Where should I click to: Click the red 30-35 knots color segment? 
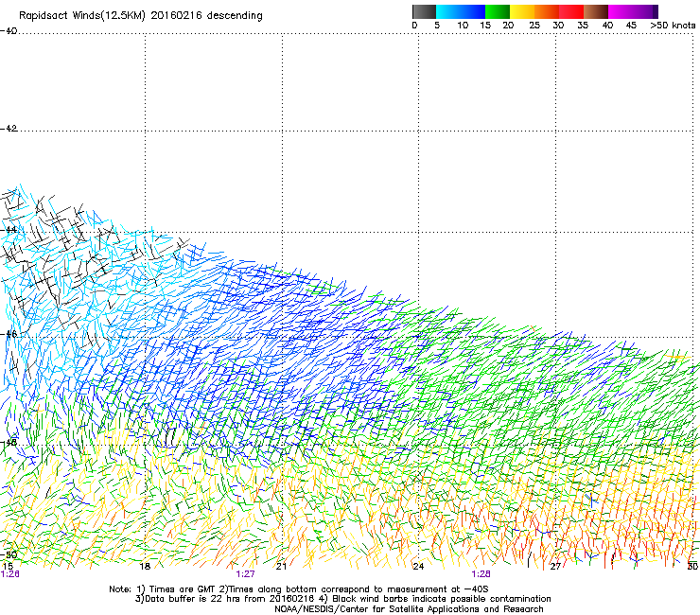pyautogui.click(x=571, y=11)
